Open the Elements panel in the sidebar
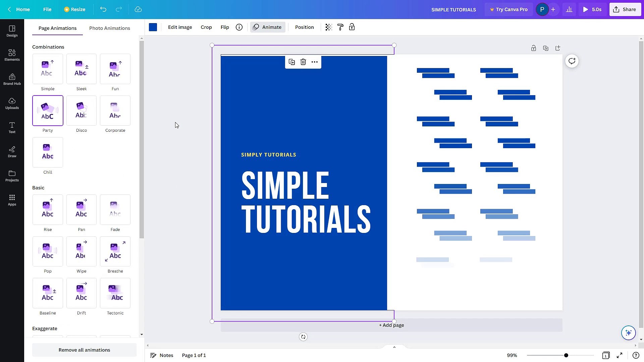Screen dimensions: 644x362 pyautogui.click(x=12, y=55)
